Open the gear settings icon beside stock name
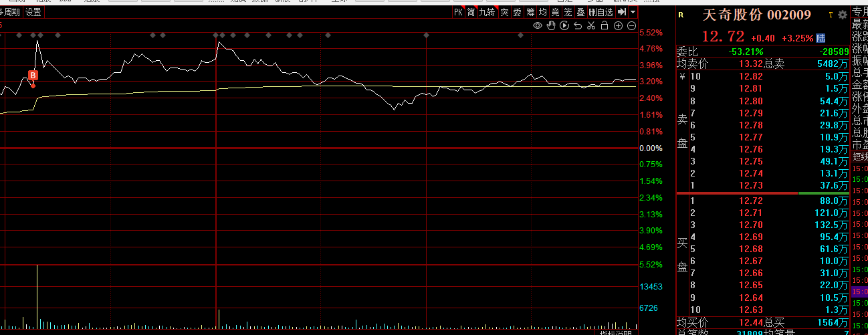Image resolution: width=868 pixels, height=335 pixels. click(842, 15)
